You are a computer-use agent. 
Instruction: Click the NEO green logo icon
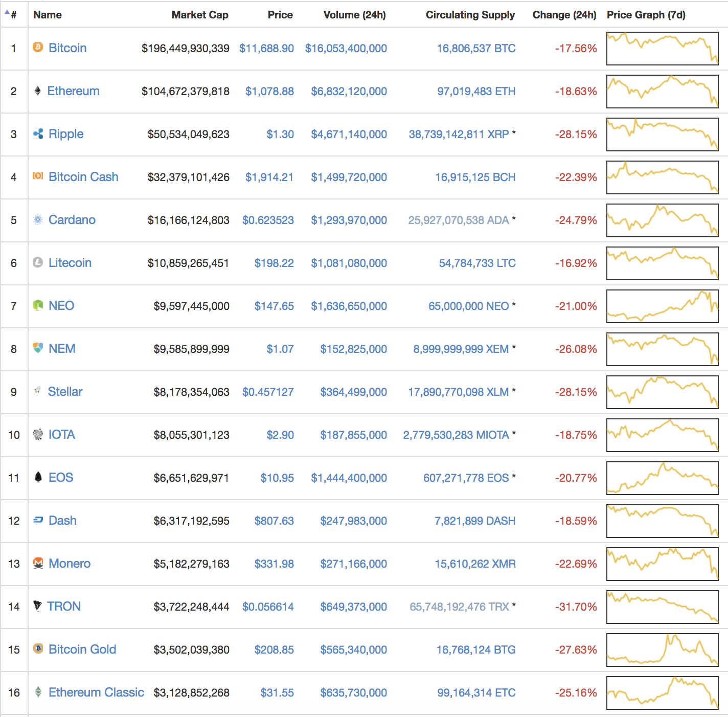coord(38,305)
